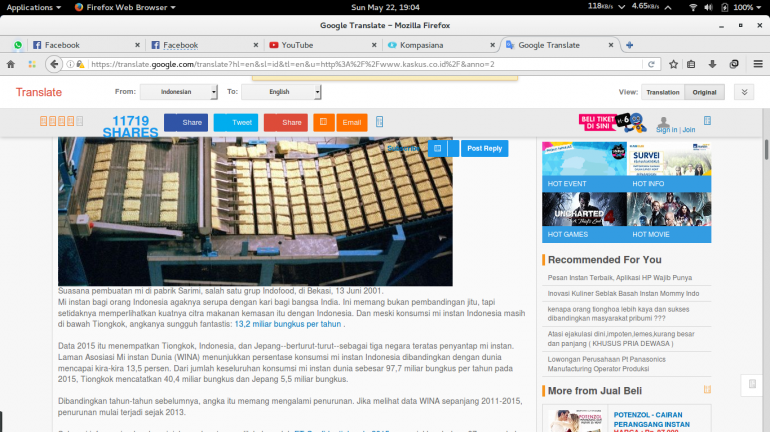770x432 pixels.
Task: Open the colorful apps grid icon in toolbar
Action: coord(32,64)
